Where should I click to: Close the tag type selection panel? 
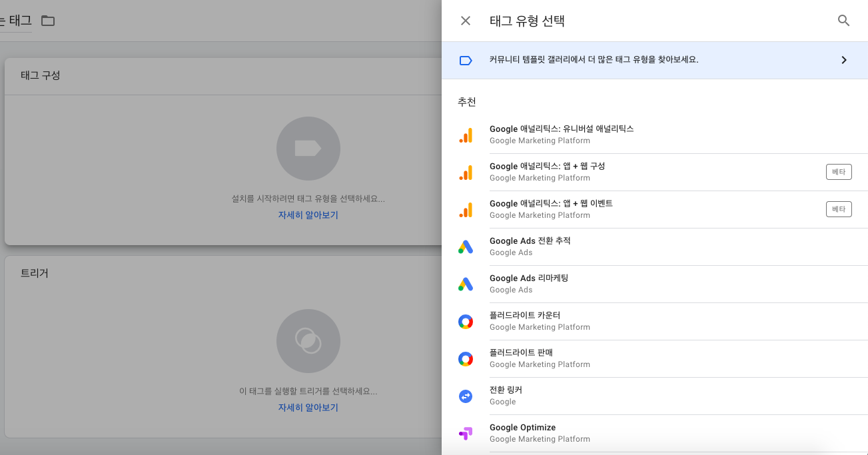click(x=466, y=21)
